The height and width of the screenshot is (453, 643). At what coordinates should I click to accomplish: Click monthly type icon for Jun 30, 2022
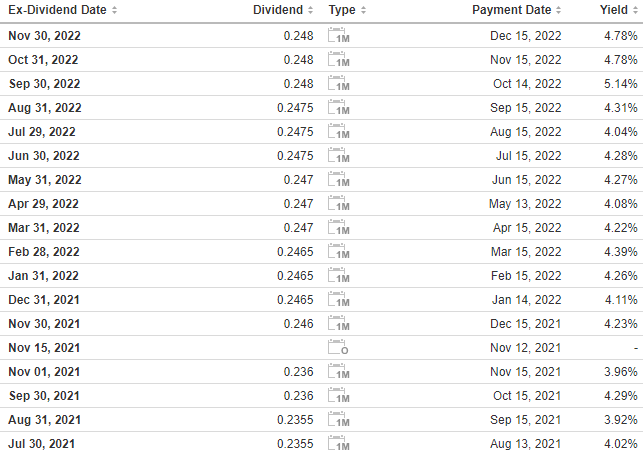(339, 155)
